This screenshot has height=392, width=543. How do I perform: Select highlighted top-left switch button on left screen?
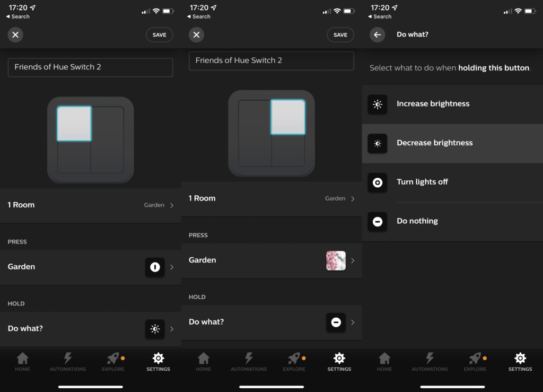pyautogui.click(x=74, y=124)
